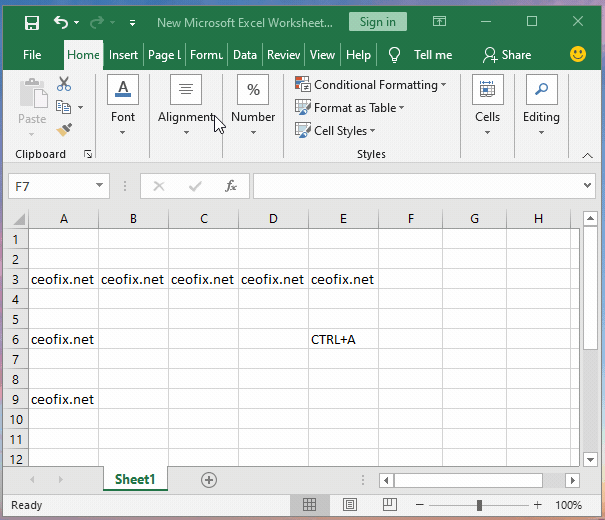Open the Help tab

pyautogui.click(x=358, y=55)
